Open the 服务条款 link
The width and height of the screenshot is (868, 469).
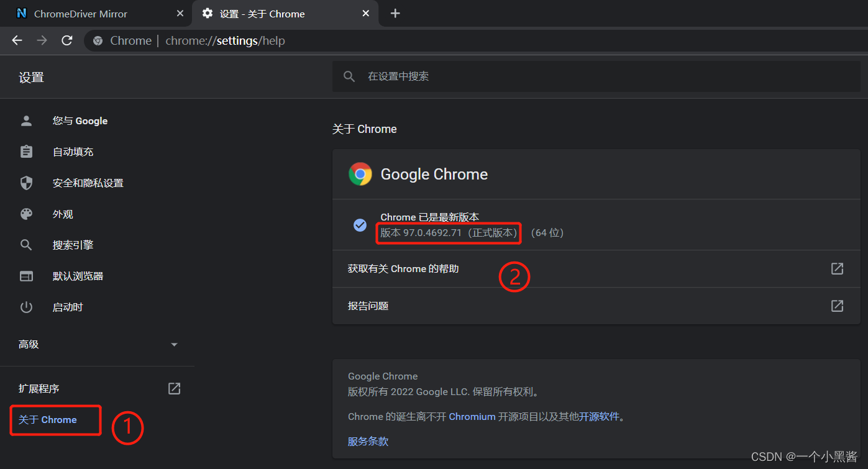click(x=368, y=442)
